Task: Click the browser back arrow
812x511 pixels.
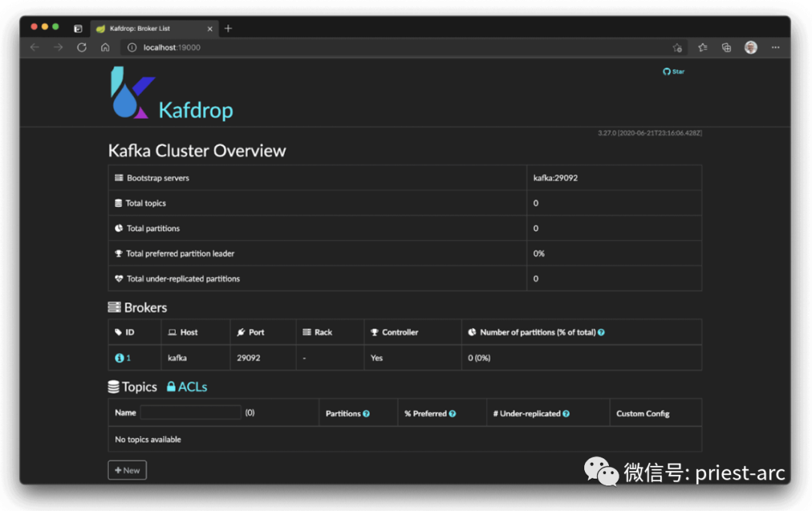Action: pos(35,47)
